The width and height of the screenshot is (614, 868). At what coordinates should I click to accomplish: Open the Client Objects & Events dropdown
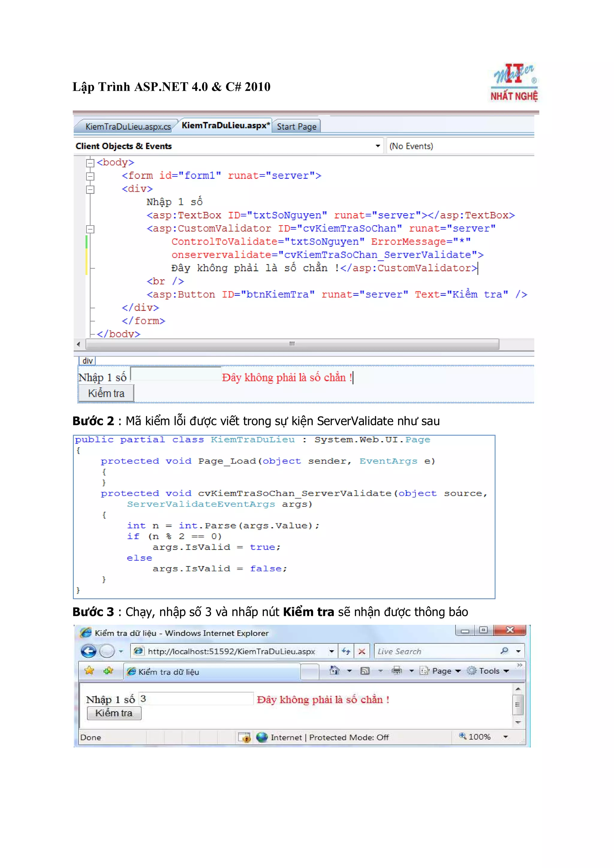[377, 146]
